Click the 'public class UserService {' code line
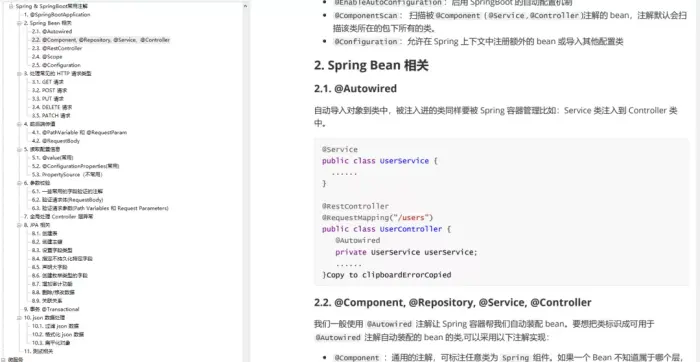The height and width of the screenshot is (362, 700). (380, 161)
